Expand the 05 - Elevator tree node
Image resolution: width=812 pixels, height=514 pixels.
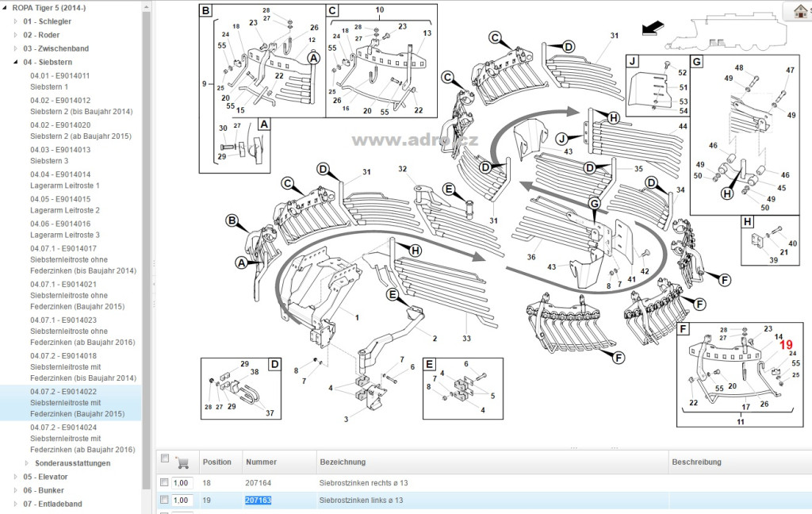click(x=16, y=477)
